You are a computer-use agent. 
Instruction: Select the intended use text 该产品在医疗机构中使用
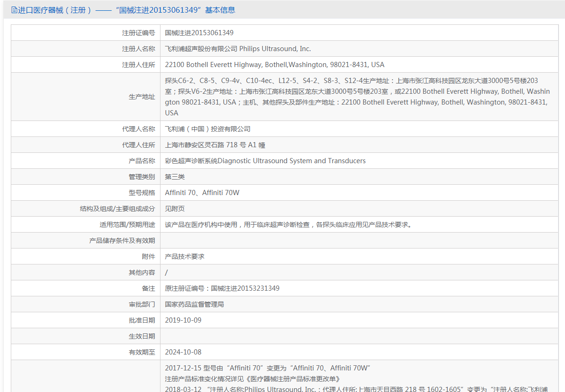tap(289, 225)
